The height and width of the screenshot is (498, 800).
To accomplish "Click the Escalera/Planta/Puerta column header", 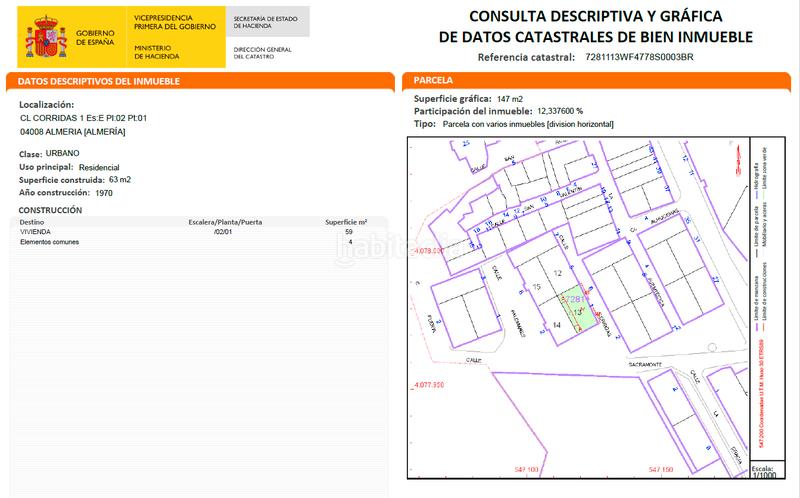I will coord(225,221).
